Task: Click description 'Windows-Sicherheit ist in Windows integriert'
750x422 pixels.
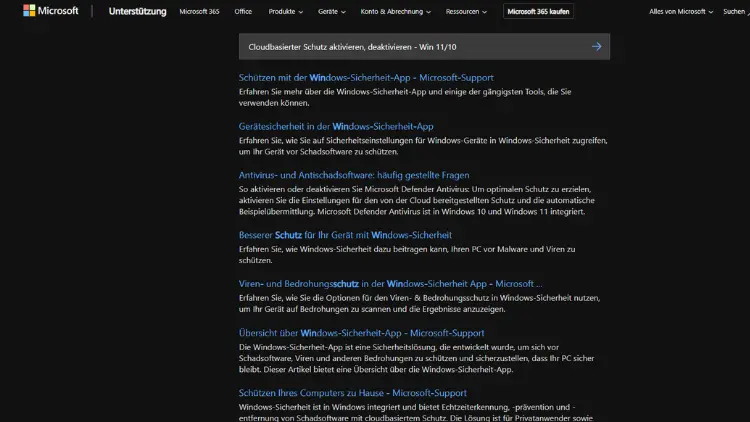Action: pos(416,412)
